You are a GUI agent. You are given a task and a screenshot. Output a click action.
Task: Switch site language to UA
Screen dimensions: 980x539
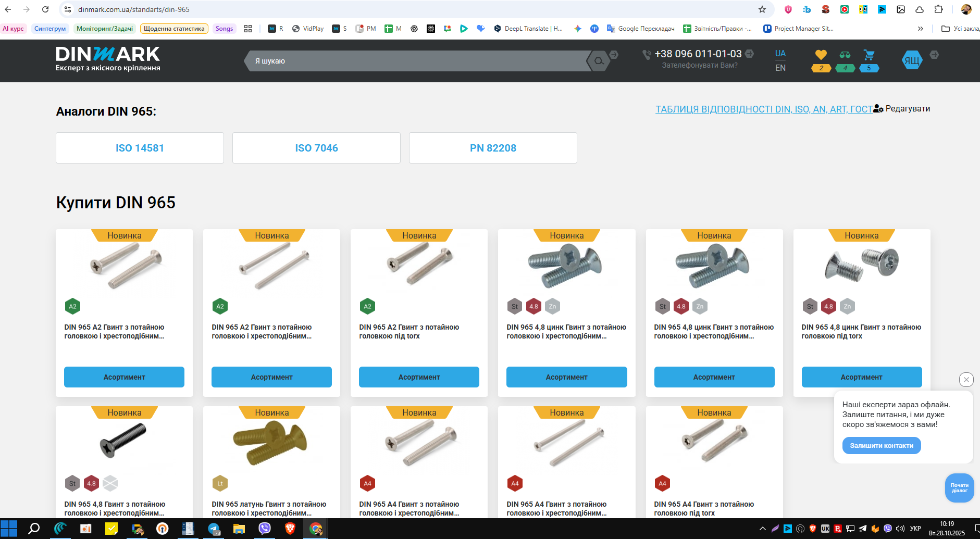point(780,53)
